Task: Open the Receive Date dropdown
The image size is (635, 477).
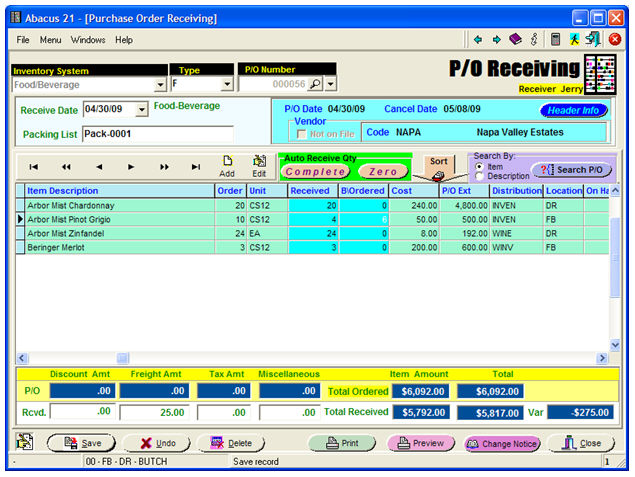Action: tap(141, 110)
